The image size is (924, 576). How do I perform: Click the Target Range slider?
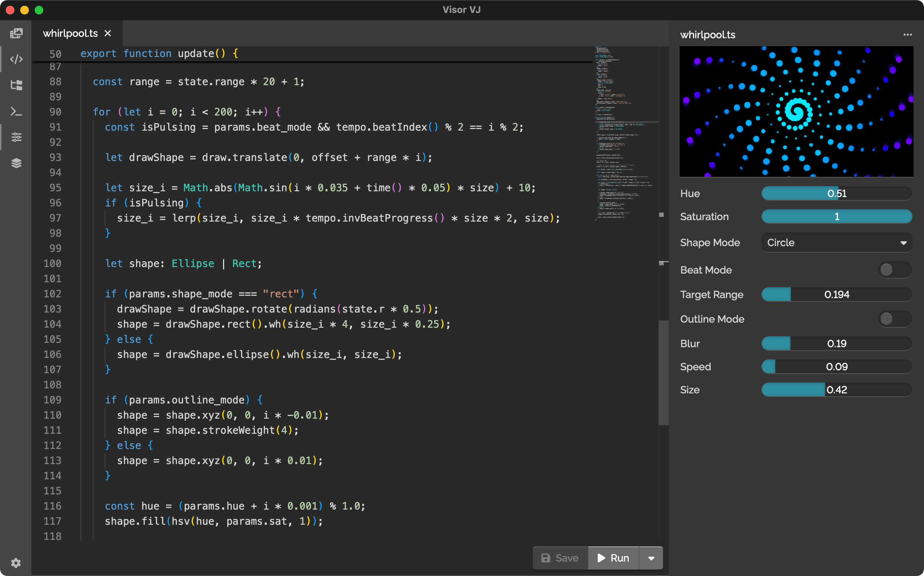point(836,294)
